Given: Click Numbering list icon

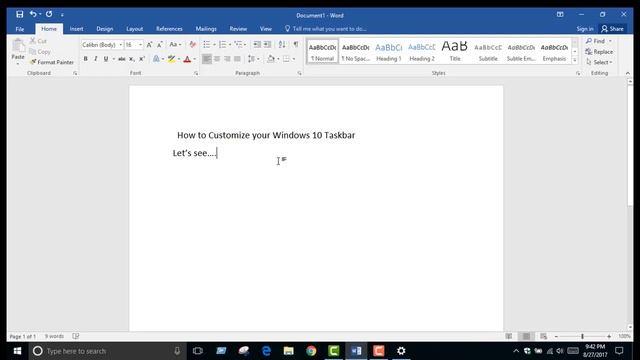Looking at the screenshot, I should coord(222,44).
